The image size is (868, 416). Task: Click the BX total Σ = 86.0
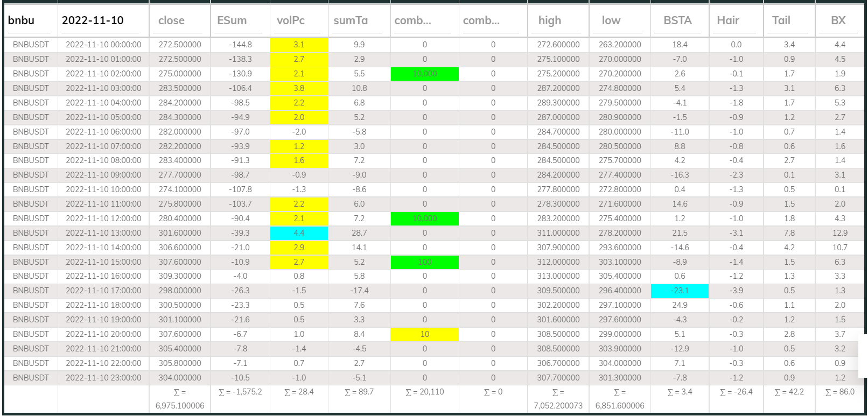pyautogui.click(x=840, y=392)
